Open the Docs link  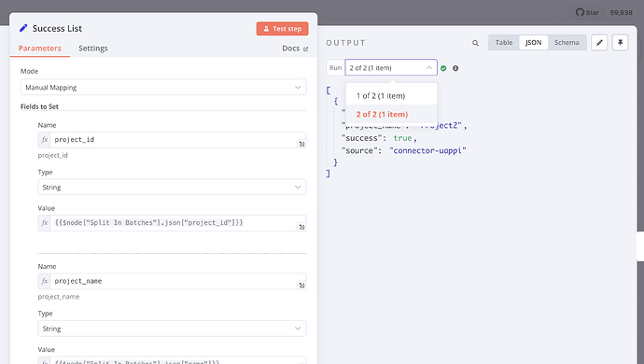(x=295, y=49)
